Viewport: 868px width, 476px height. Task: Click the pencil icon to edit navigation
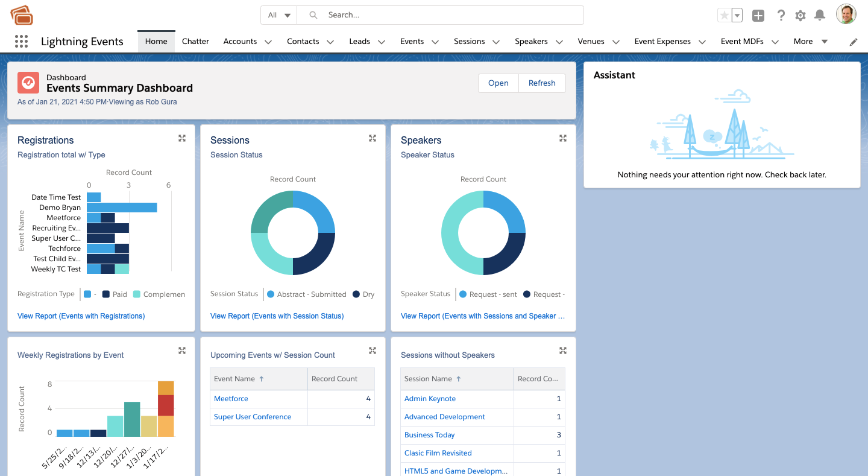pos(852,42)
